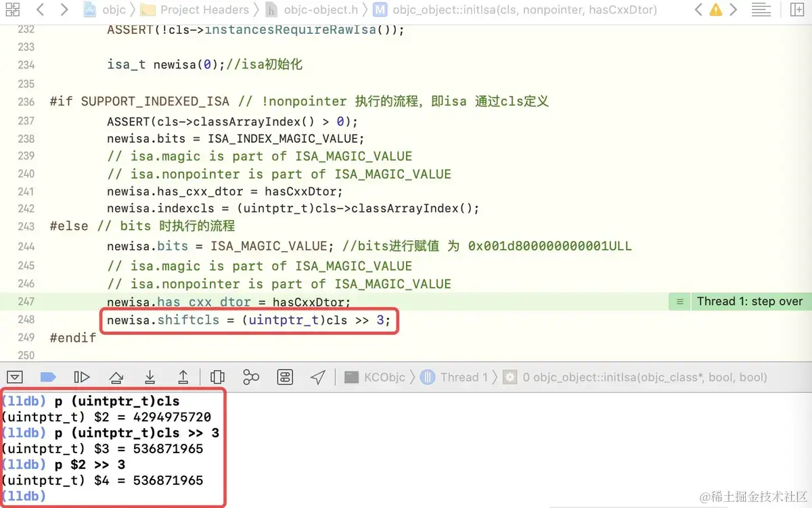Click line number 248 in the gutter
The width and height of the screenshot is (812, 508).
tap(26, 319)
